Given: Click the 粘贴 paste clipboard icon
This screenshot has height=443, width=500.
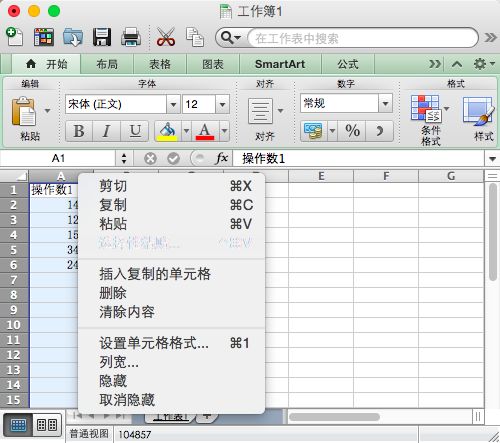Looking at the screenshot, I should (x=23, y=111).
